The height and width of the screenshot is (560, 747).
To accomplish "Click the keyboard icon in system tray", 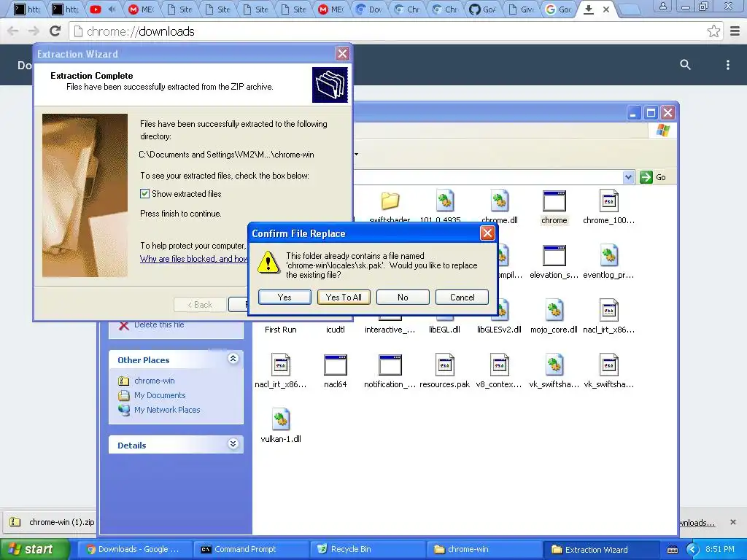I will [x=672, y=550].
